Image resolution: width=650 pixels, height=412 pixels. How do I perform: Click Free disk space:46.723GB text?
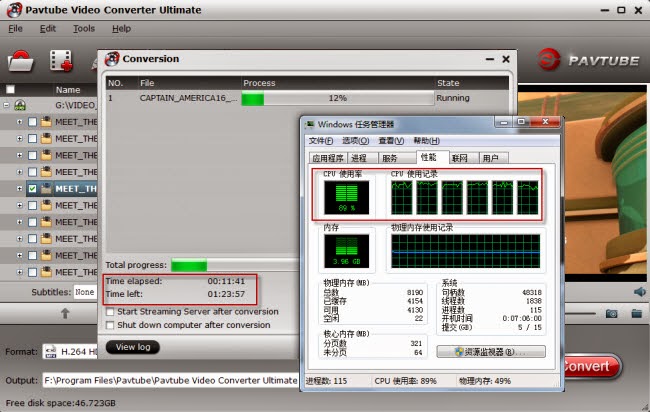pyautogui.click(x=61, y=403)
